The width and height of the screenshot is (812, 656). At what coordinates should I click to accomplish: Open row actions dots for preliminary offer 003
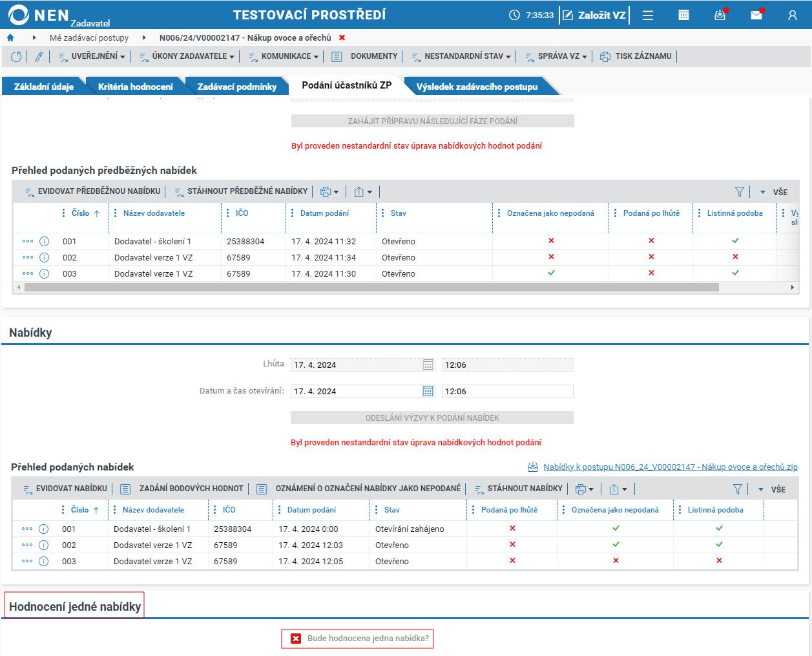tap(28, 273)
